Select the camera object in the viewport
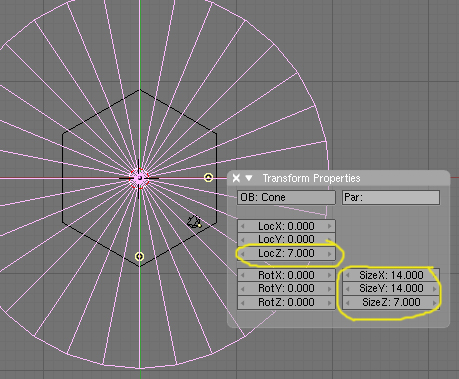 pos(194,222)
